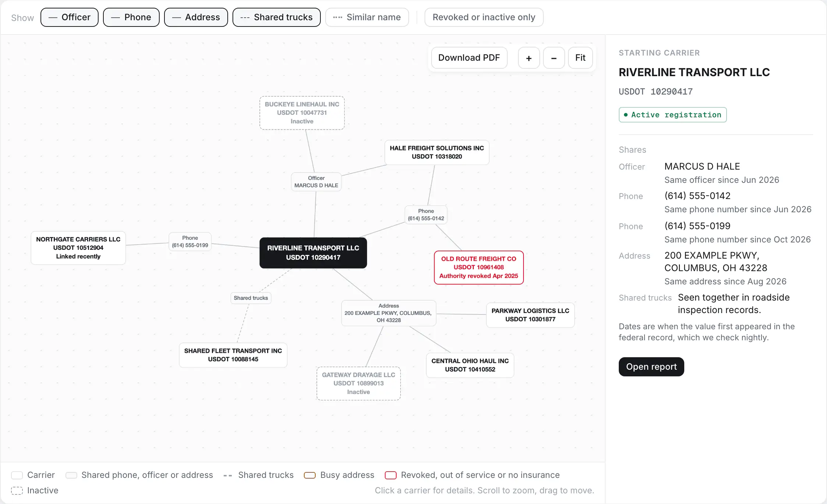Enable the Similar name filter
This screenshot has height=504, width=827.
point(367,17)
